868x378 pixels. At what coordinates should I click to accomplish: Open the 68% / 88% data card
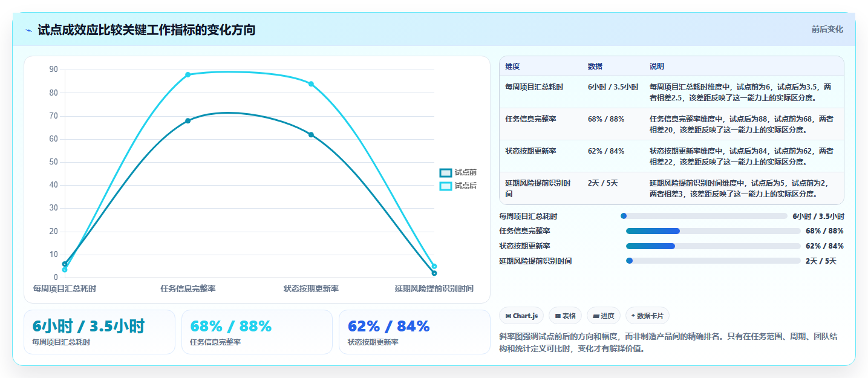click(257, 332)
